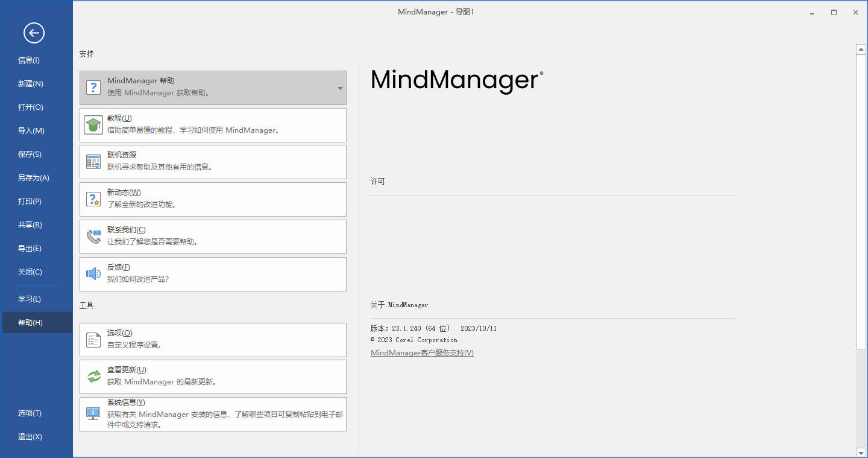This screenshot has height=458, width=868.
Task: Click the 新动态 question-star icon
Action: (93, 199)
